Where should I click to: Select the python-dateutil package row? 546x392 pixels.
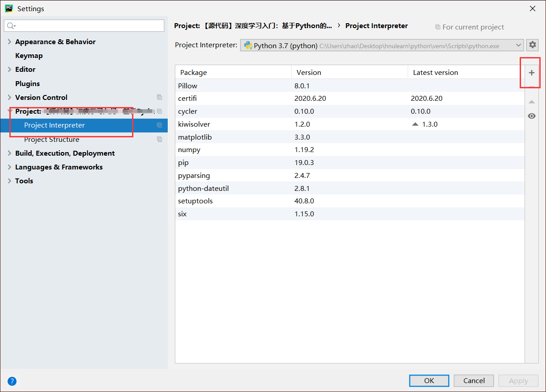click(x=350, y=189)
